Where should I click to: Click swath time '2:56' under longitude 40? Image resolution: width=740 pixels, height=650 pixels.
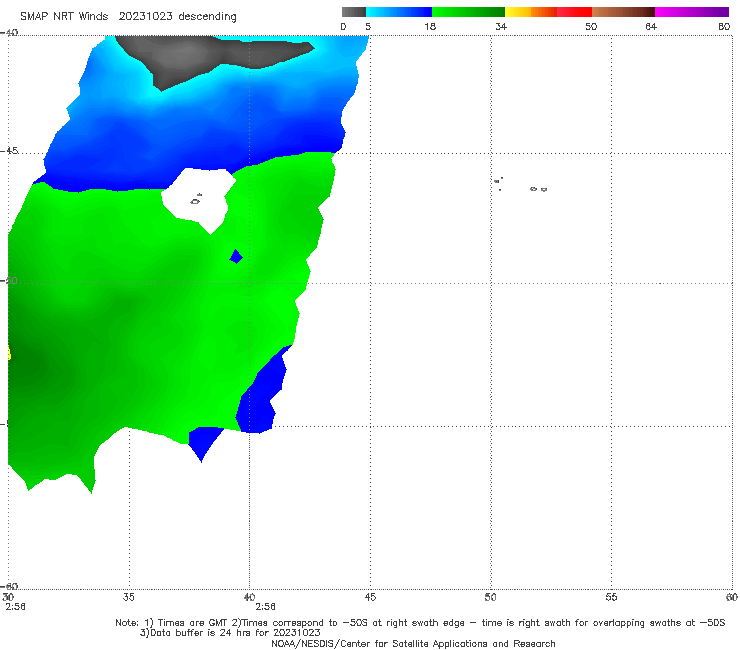point(265,607)
